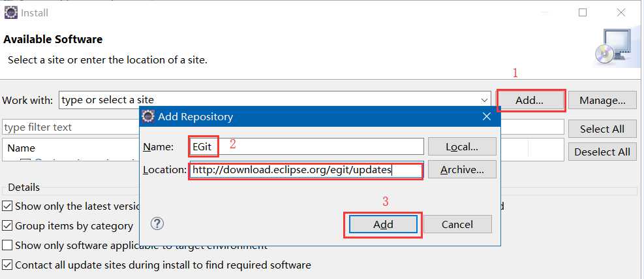Choose the Local... repository button
This screenshot has width=644, height=279.
[462, 146]
